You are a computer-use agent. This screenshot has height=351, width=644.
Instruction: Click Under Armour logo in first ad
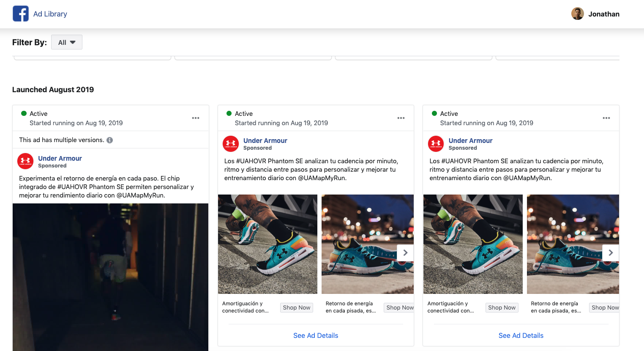click(x=25, y=161)
